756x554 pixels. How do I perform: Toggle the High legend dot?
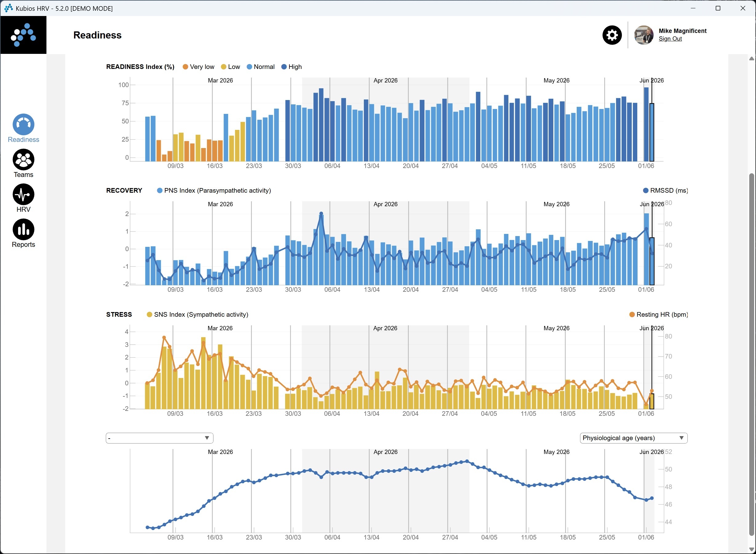pos(284,67)
